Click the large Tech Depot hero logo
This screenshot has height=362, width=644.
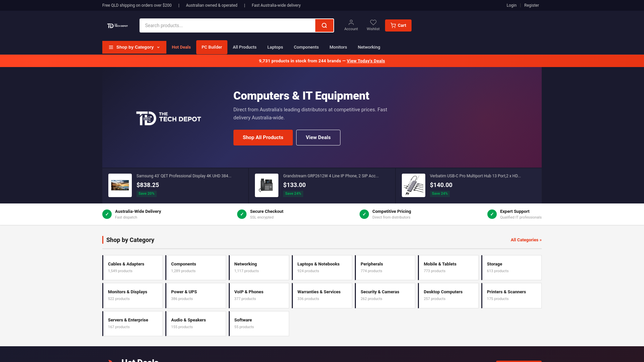click(x=168, y=118)
